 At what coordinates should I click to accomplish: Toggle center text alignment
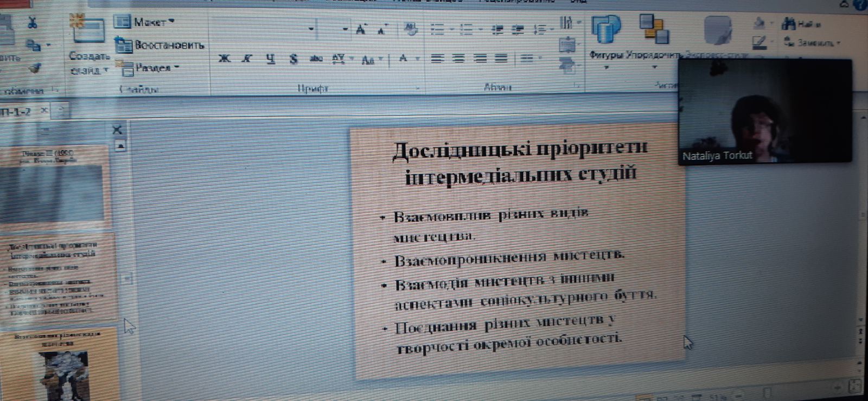[459, 58]
